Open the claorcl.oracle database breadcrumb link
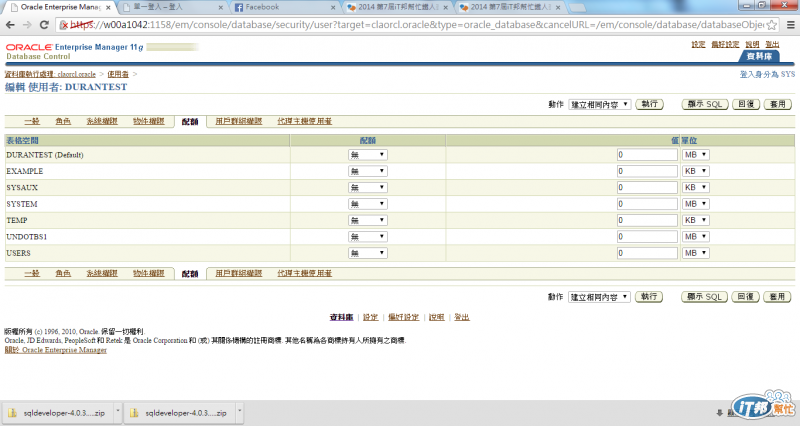 [50, 74]
